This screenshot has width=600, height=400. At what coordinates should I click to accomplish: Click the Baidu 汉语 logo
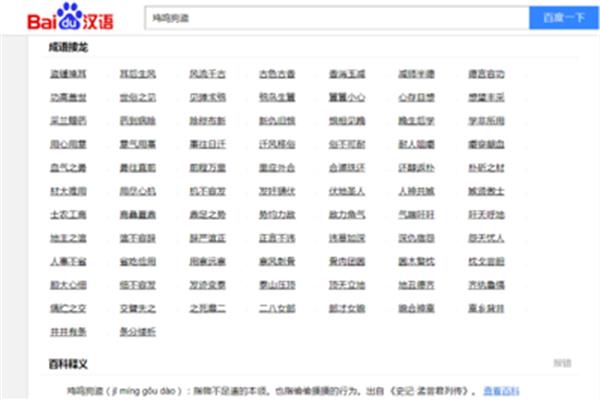70,17
